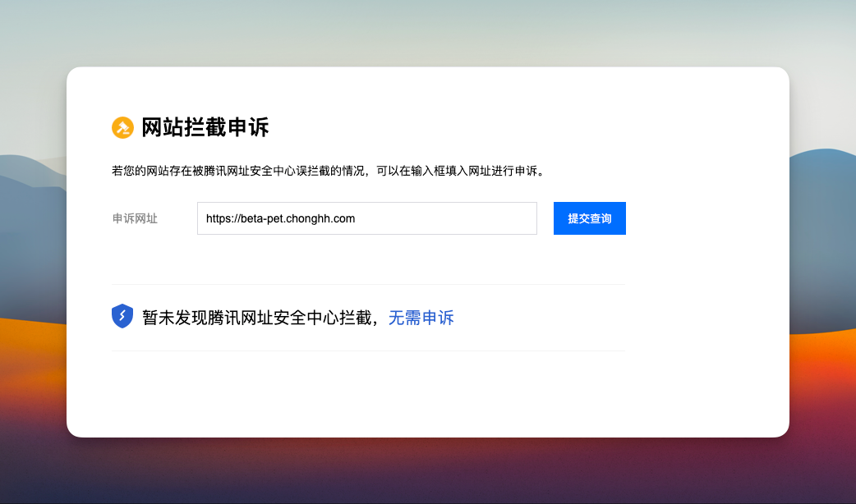
Task: Click the 无需申诉 blue text
Action: click(421, 318)
